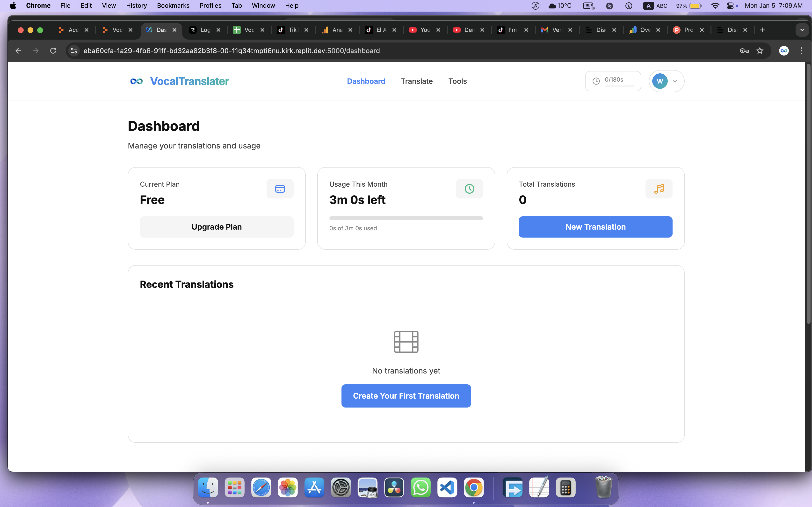Viewport: 812px width, 507px height.
Task: Click the site settings tune icon in address bar
Action: [74, 51]
